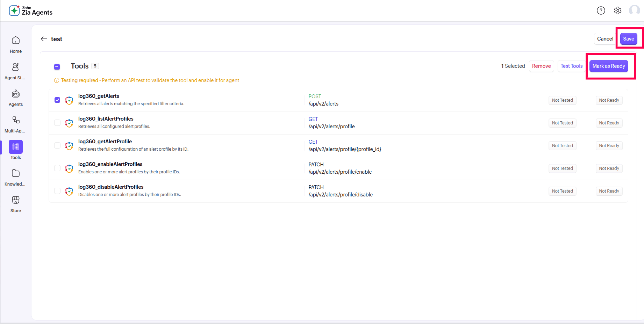
Task: Check the log360_disableAlertProfiles checkbox
Action: point(57,191)
